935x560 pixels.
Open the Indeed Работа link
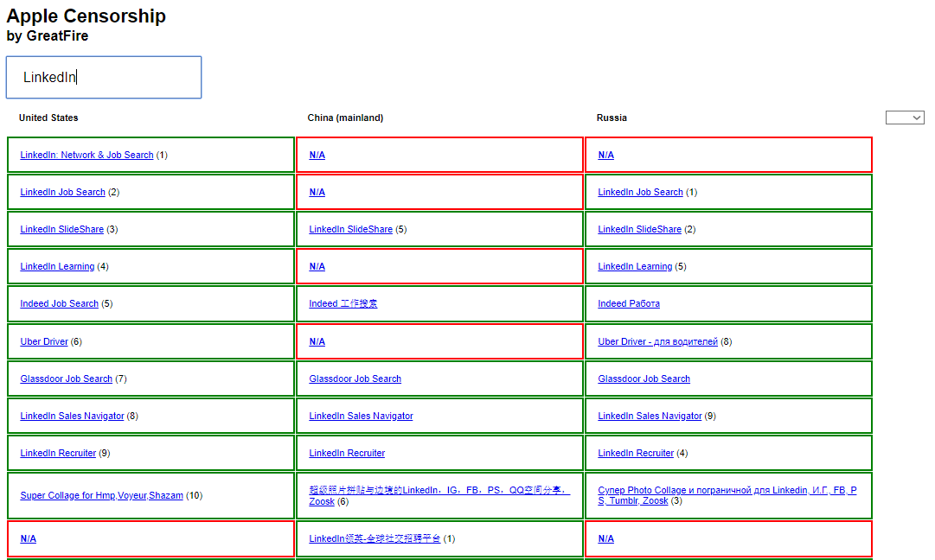coord(629,303)
